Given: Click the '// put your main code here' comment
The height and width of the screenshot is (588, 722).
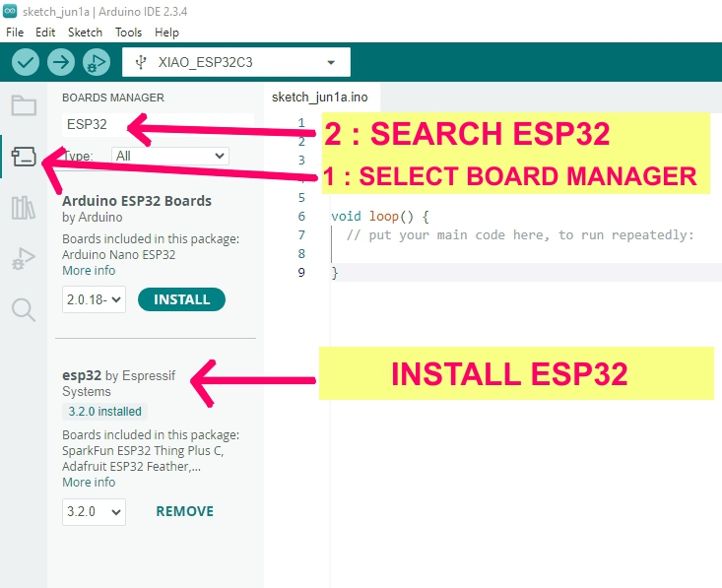Looking at the screenshot, I should click(520, 235).
